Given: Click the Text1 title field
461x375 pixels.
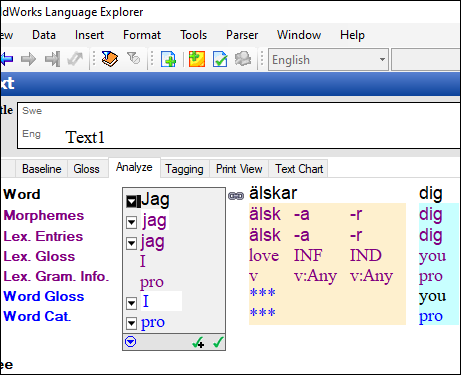Looking at the screenshot, I should tap(239, 137).
